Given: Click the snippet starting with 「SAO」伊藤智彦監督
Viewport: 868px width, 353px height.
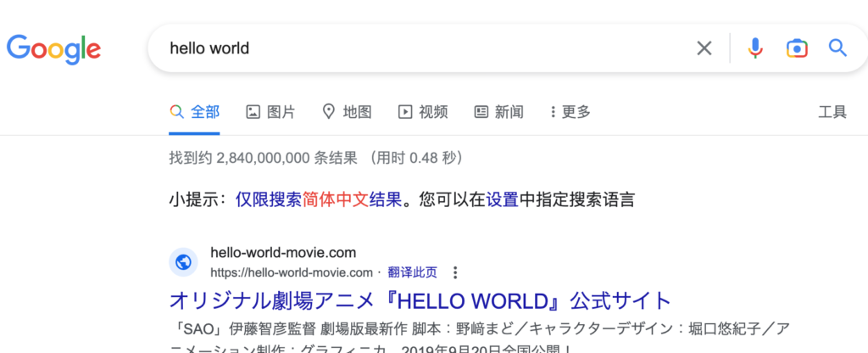Looking at the screenshot, I should [x=479, y=339].
